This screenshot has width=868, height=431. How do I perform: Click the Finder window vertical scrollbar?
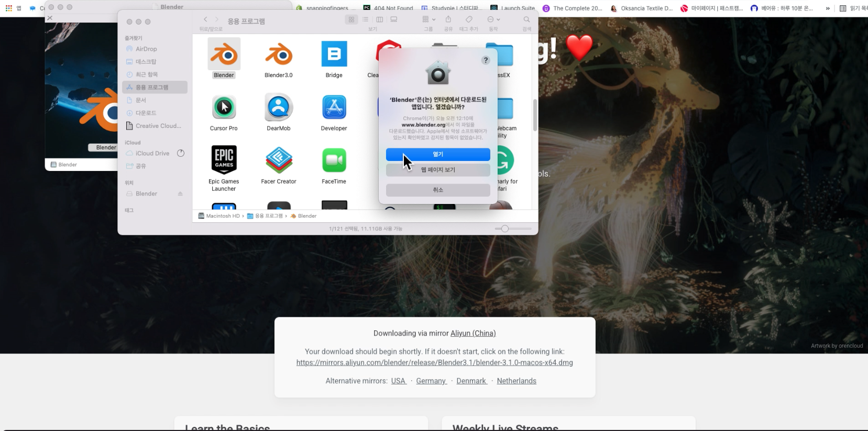(535, 115)
